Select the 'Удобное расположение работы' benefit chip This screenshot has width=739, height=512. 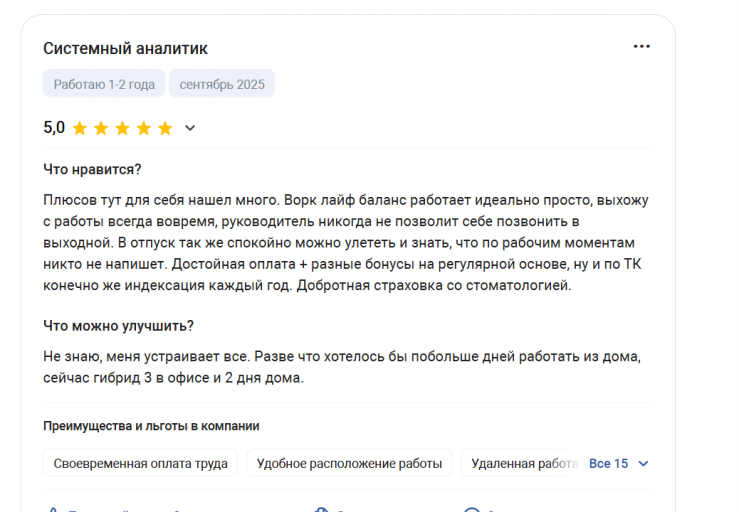pos(349,464)
